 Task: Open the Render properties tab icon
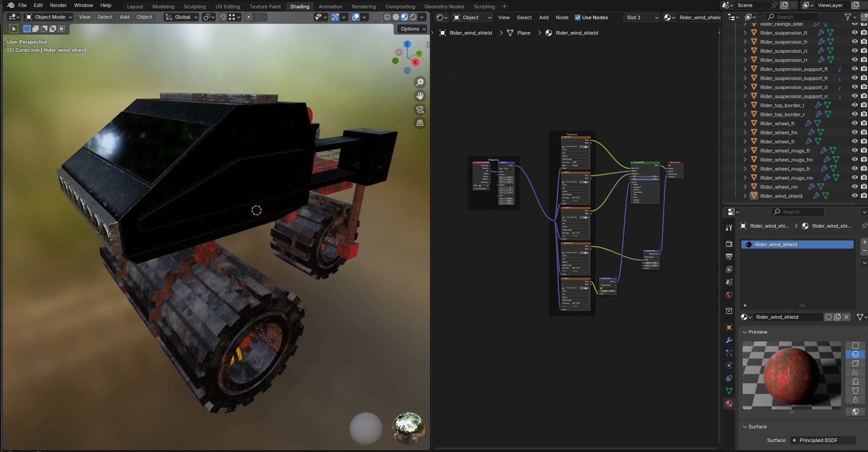coord(729,244)
